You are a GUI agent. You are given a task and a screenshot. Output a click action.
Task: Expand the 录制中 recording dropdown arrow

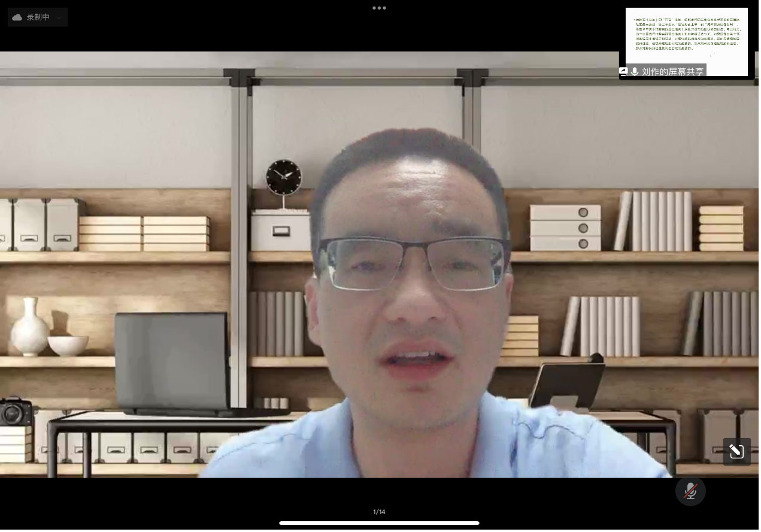pyautogui.click(x=59, y=18)
